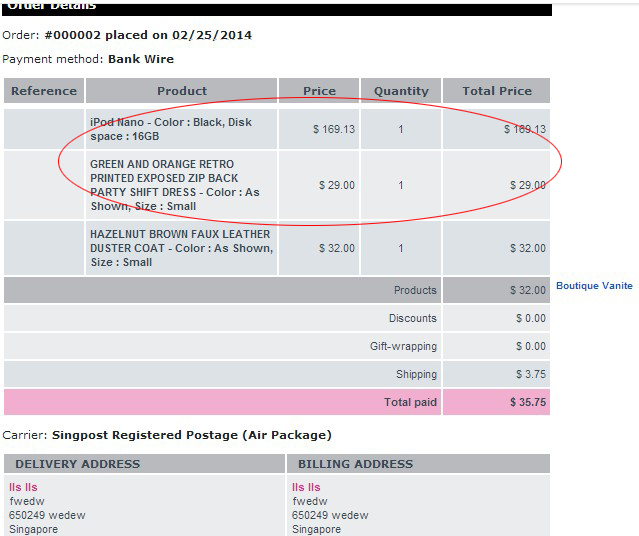
Task: Click the $29.00 total price for dress
Action: point(526,185)
